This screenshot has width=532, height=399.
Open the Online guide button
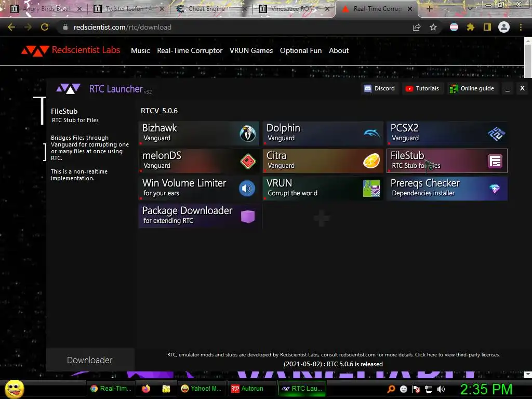coord(472,88)
